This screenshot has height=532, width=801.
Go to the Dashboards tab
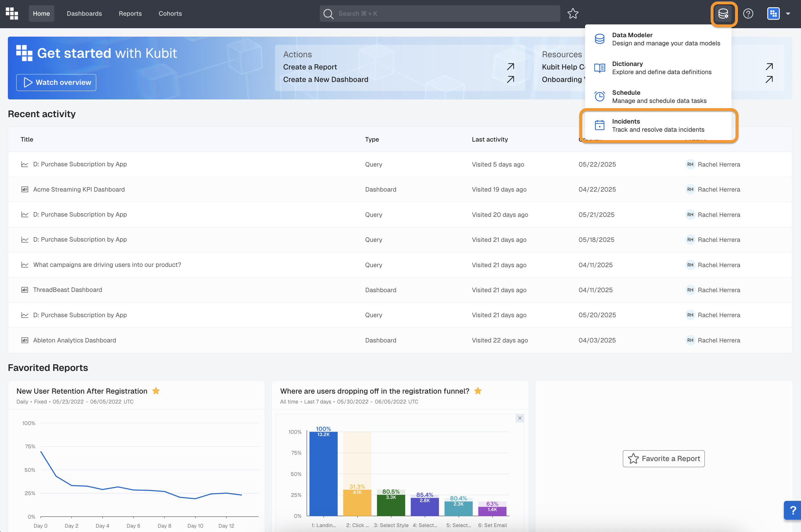[x=84, y=14]
